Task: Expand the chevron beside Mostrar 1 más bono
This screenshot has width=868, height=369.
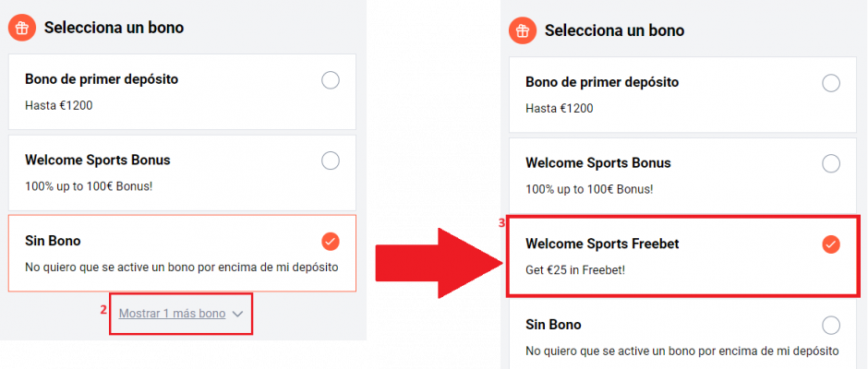Action: pyautogui.click(x=237, y=315)
